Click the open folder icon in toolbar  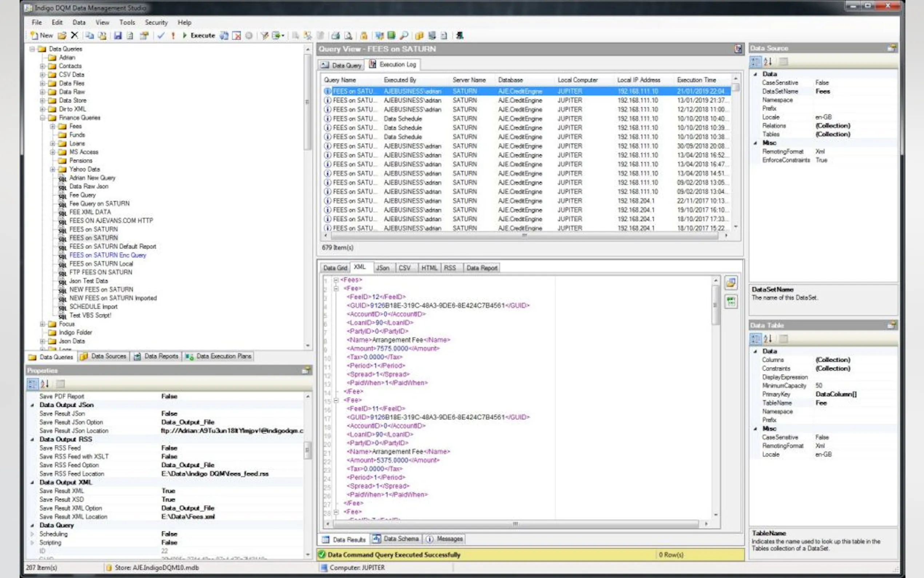click(62, 36)
